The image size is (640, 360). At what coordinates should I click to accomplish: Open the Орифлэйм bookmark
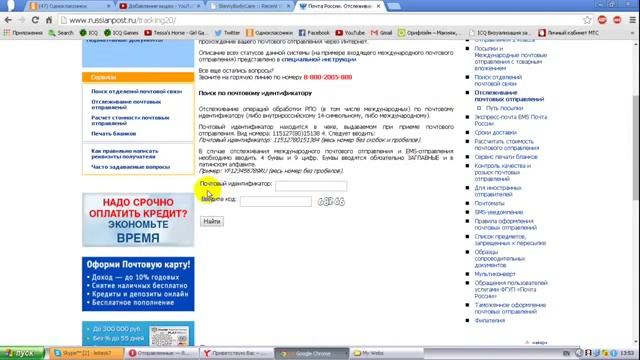(x=429, y=33)
